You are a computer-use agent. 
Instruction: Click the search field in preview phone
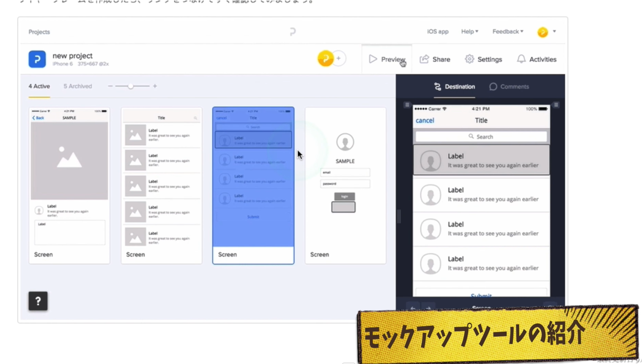click(x=481, y=136)
